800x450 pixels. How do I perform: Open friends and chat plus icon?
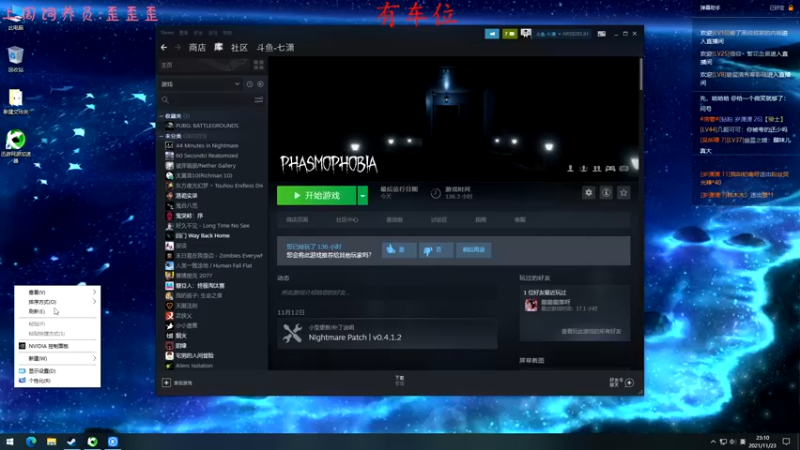click(x=630, y=383)
